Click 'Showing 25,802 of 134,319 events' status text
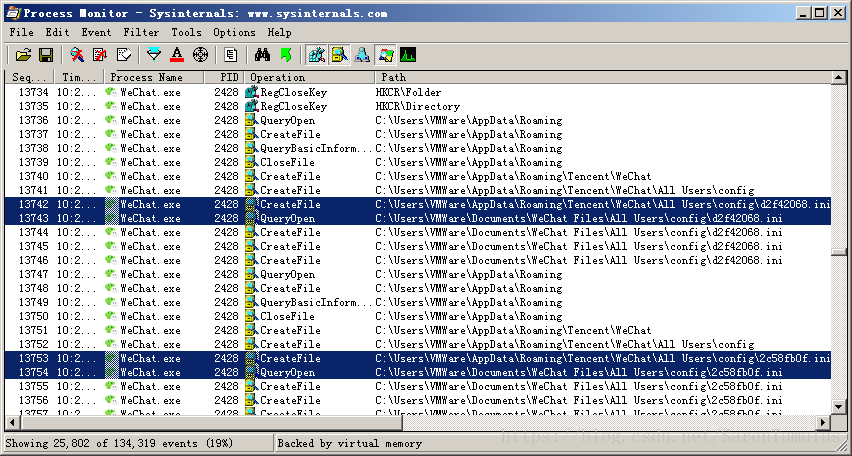 click(119, 443)
